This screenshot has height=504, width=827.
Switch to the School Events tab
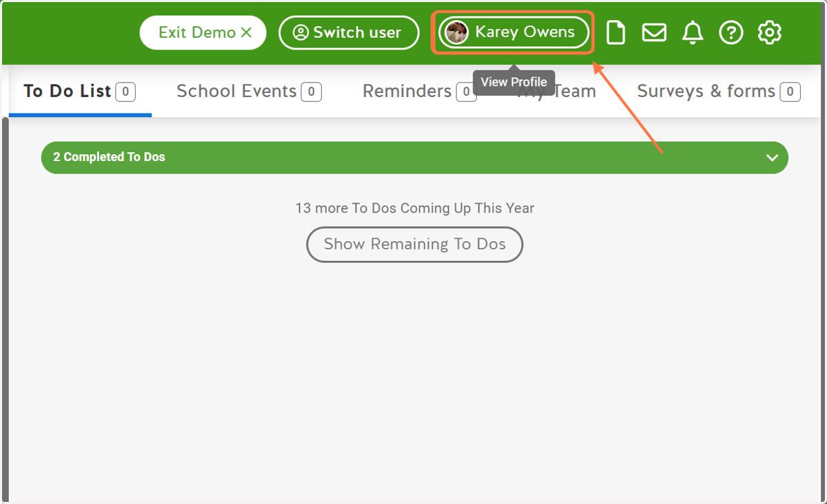click(249, 92)
